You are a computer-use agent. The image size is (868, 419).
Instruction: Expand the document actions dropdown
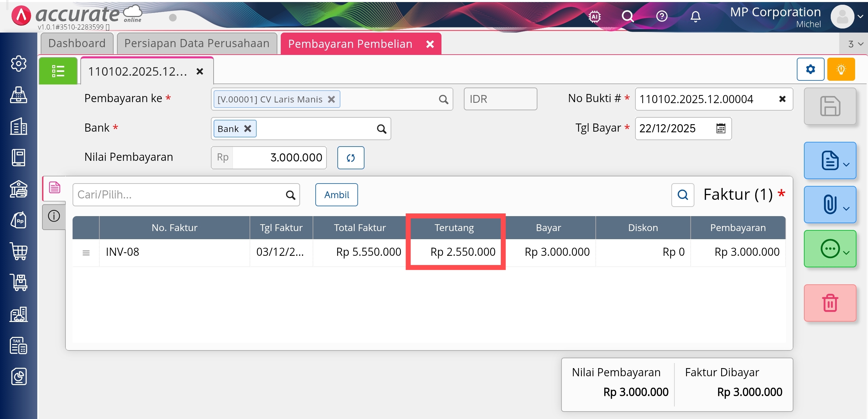point(830,160)
